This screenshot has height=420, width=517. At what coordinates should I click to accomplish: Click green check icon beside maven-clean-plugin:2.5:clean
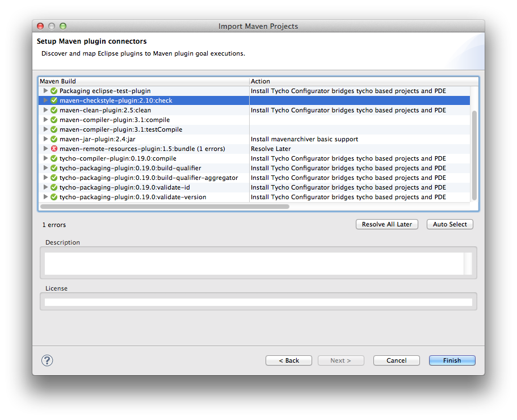[54, 110]
